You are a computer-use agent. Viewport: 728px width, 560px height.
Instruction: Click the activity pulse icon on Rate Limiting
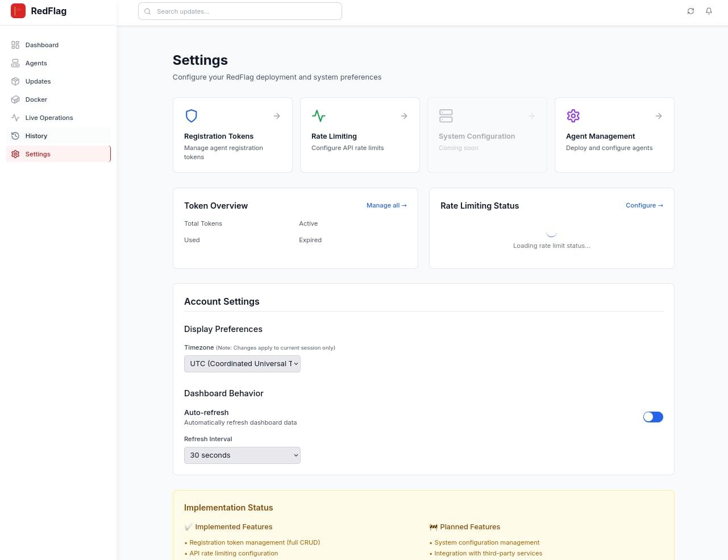(319, 116)
